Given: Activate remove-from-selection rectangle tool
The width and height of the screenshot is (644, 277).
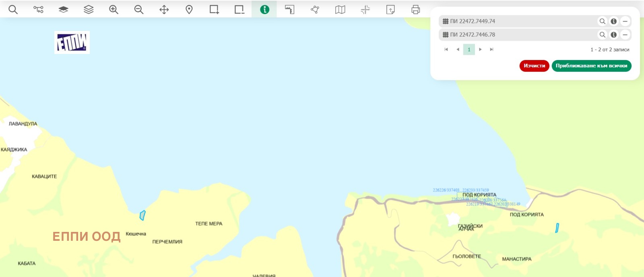Looking at the screenshot, I should tap(239, 9).
